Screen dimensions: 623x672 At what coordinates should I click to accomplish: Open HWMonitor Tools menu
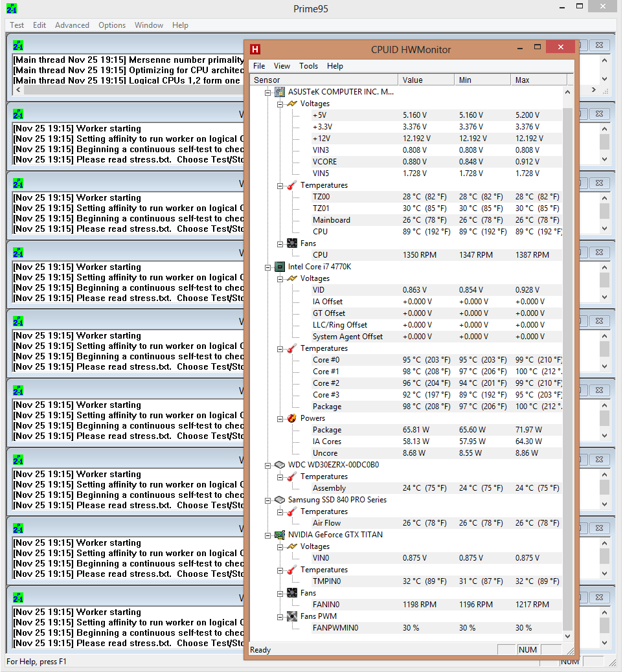[x=308, y=66]
